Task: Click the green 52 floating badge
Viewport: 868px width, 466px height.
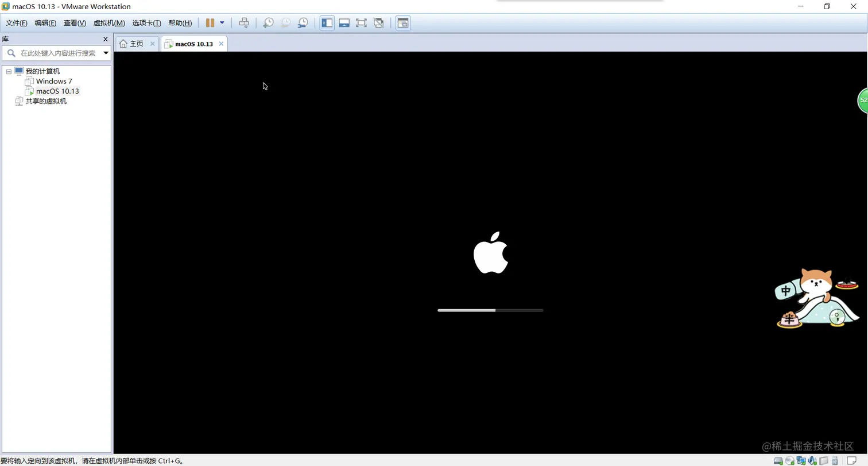Action: point(863,101)
